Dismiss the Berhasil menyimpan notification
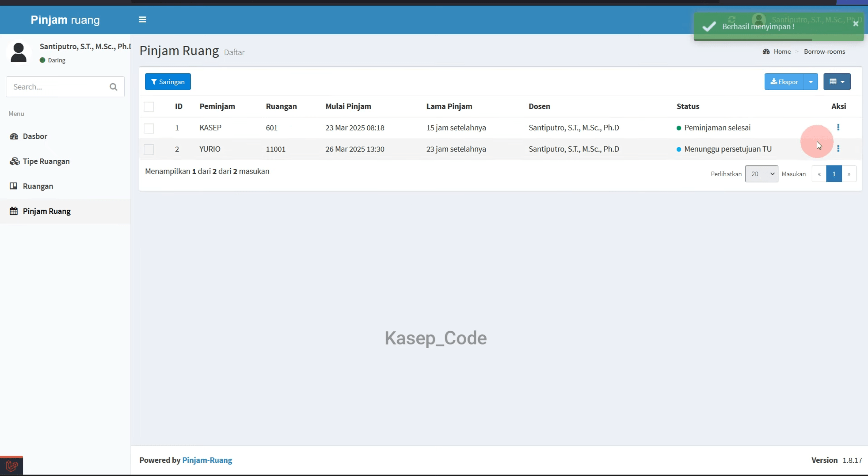Screen dimensions: 868x476 click(856, 24)
